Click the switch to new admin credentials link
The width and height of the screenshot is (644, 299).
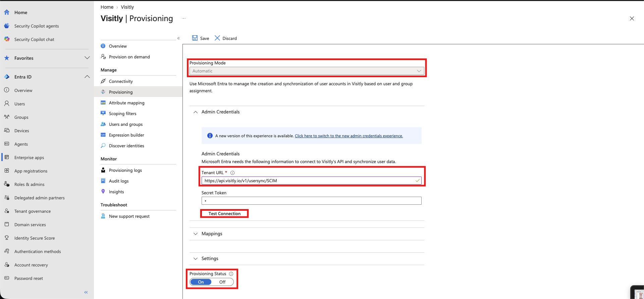click(349, 136)
